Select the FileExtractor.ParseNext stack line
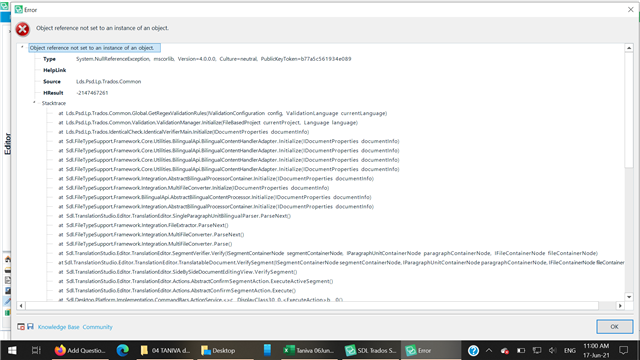640x360 pixels. coord(143,225)
